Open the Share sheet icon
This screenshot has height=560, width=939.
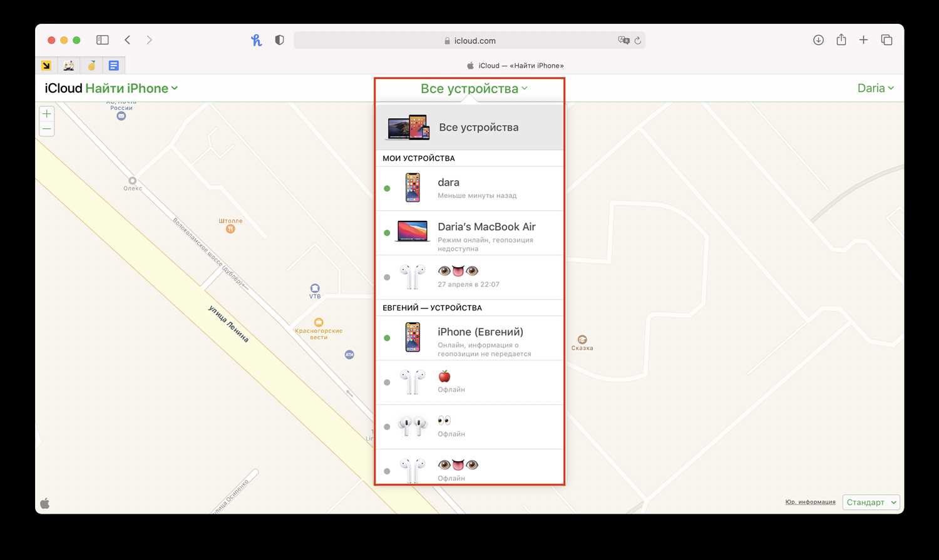[x=841, y=39]
